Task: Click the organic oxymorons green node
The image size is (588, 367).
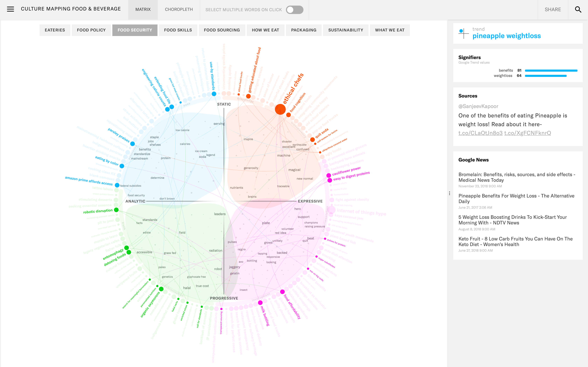Action: click(161, 289)
